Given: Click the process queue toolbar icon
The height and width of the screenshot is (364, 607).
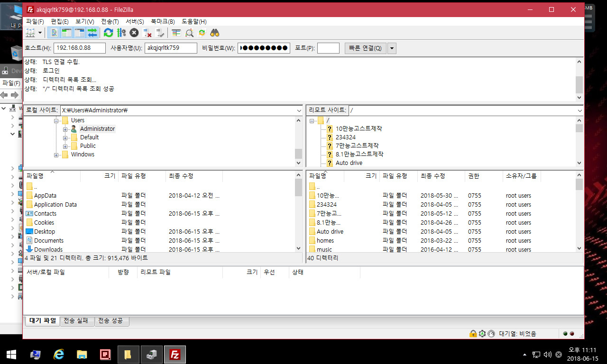Looking at the screenshot, I should (121, 33).
